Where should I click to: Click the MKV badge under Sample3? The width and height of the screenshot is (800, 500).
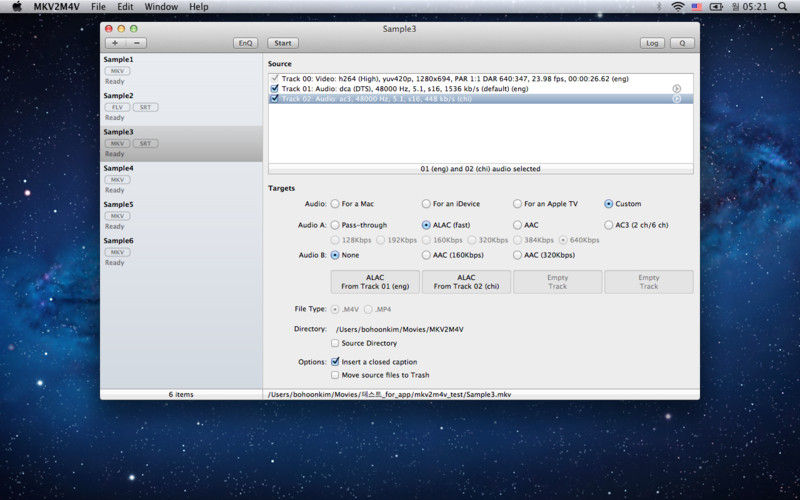click(x=117, y=143)
